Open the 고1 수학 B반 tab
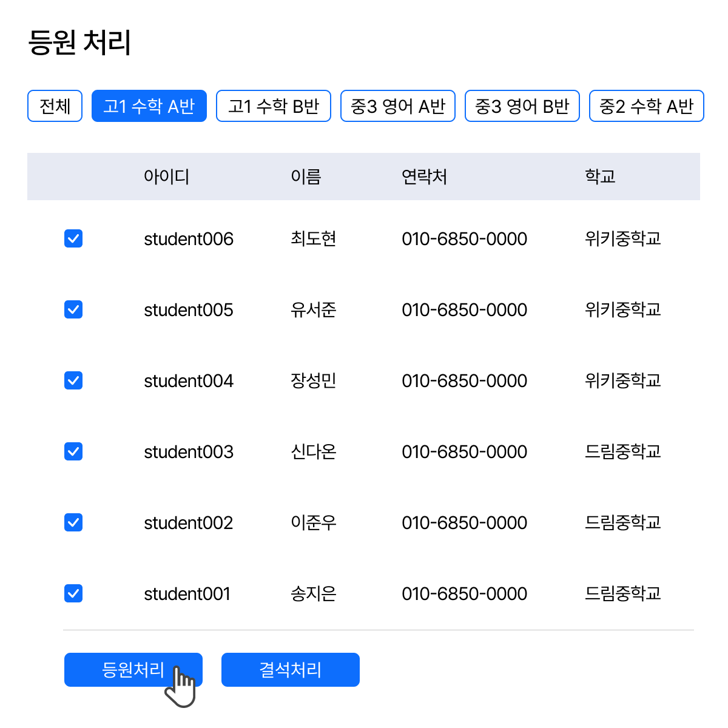728x728 pixels. 274,106
